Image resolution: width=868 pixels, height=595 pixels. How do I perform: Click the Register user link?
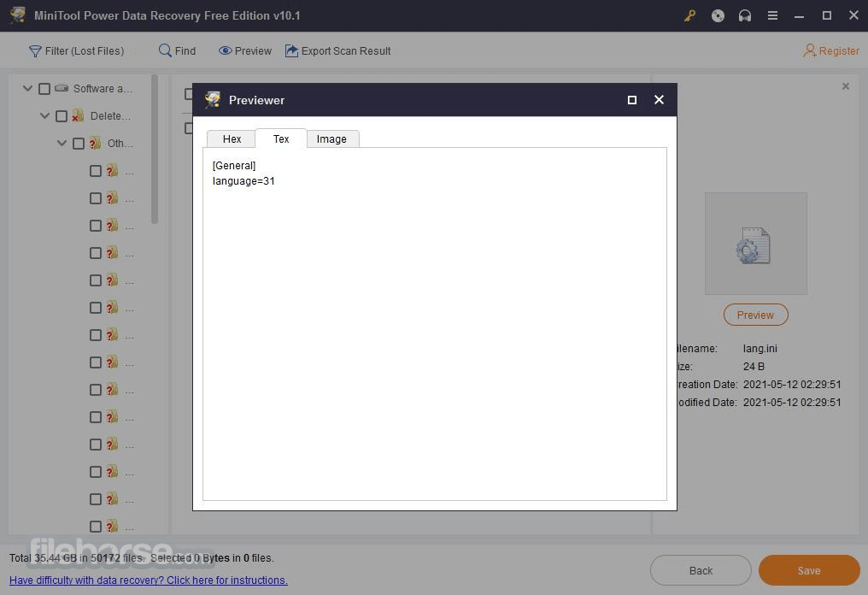click(x=831, y=51)
